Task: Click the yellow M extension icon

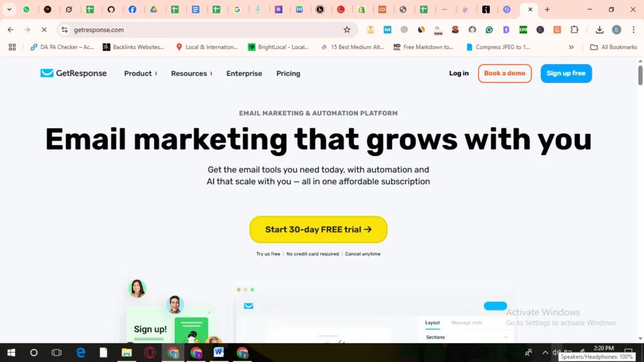Action: point(370,30)
